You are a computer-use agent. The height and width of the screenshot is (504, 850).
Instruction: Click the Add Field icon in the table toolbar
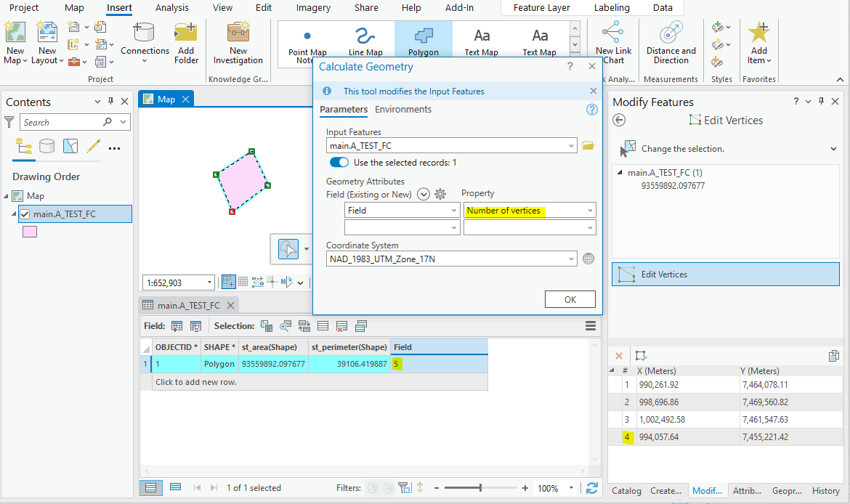(x=177, y=325)
